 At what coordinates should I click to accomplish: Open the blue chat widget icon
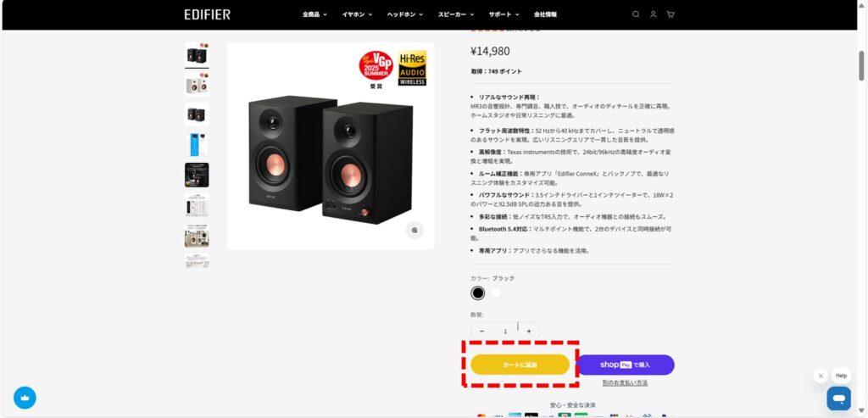(x=838, y=398)
